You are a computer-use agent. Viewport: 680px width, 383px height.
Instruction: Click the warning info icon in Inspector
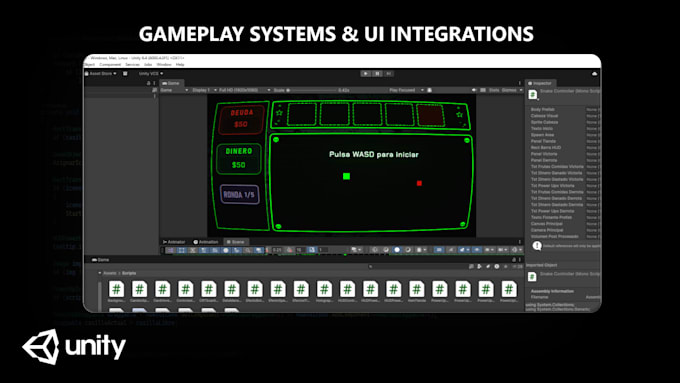point(537,246)
